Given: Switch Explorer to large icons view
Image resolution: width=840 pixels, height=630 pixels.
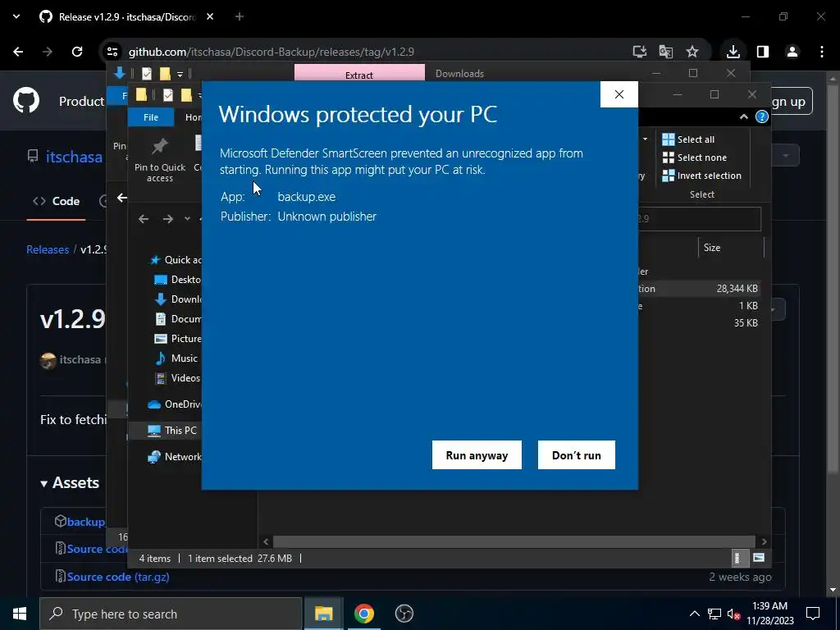Looking at the screenshot, I should 759,558.
